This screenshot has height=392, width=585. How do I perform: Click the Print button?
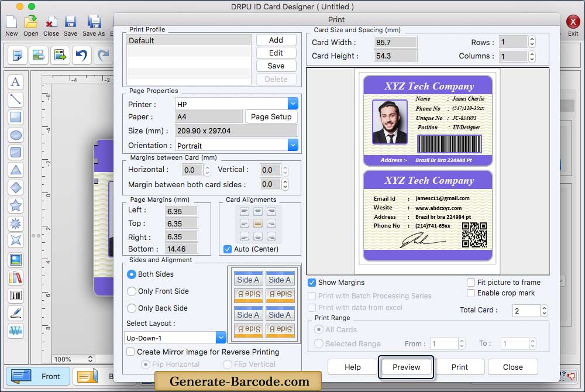pos(460,367)
